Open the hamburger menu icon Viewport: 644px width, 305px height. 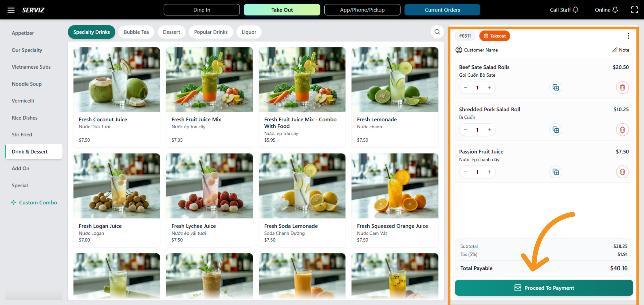pyautogui.click(x=11, y=10)
